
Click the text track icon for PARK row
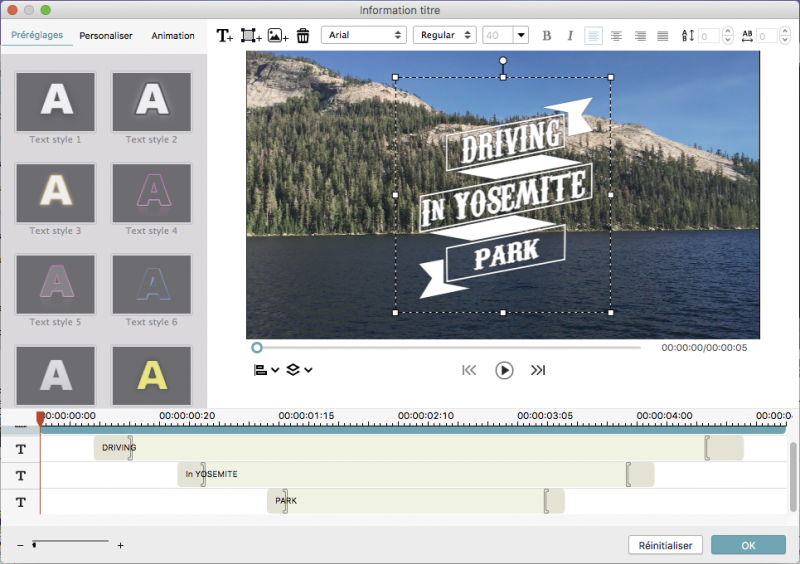click(20, 502)
